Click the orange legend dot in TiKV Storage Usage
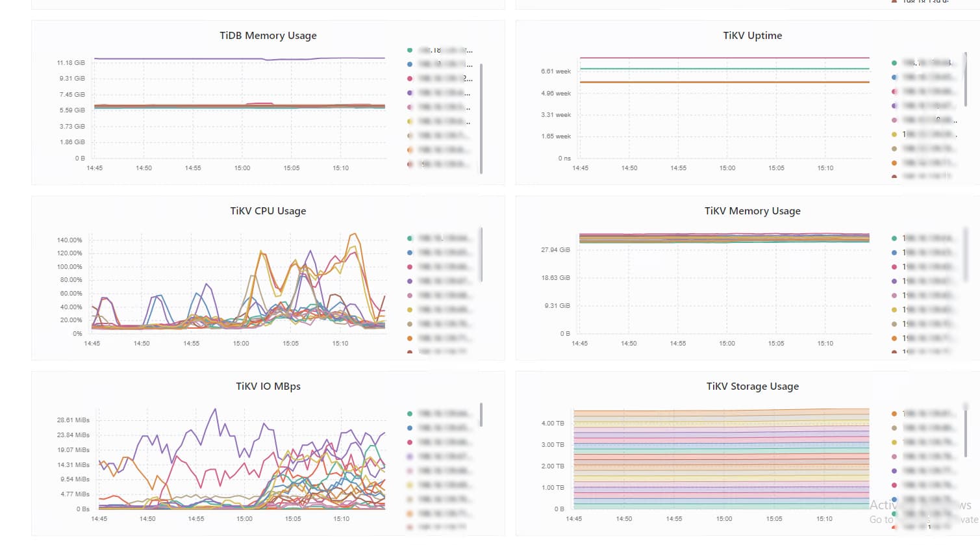980x545 pixels. coord(894,414)
